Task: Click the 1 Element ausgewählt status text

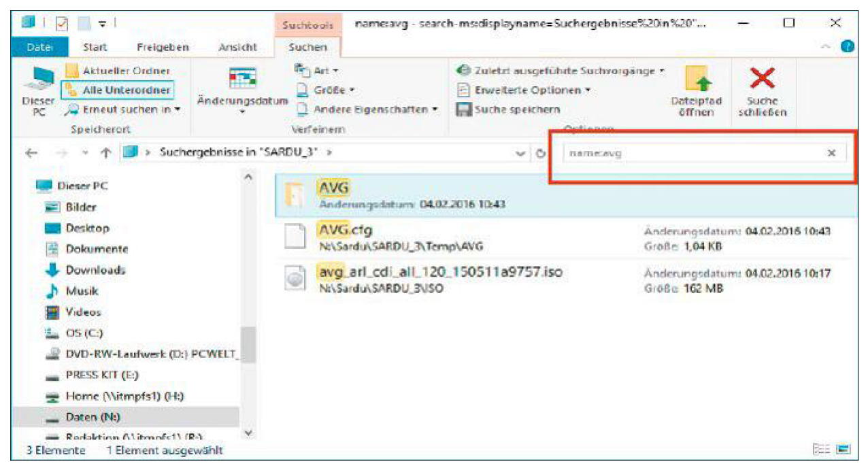Action: click(x=164, y=450)
